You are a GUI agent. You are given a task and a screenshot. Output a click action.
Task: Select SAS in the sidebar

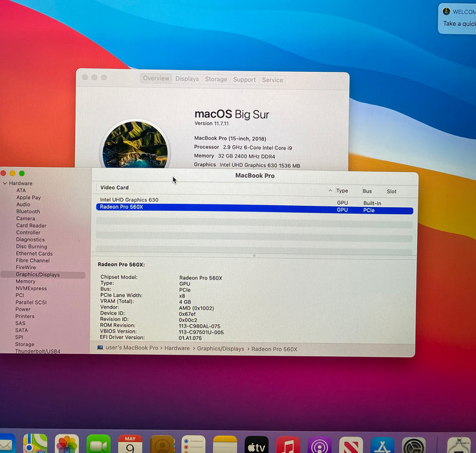click(x=20, y=324)
